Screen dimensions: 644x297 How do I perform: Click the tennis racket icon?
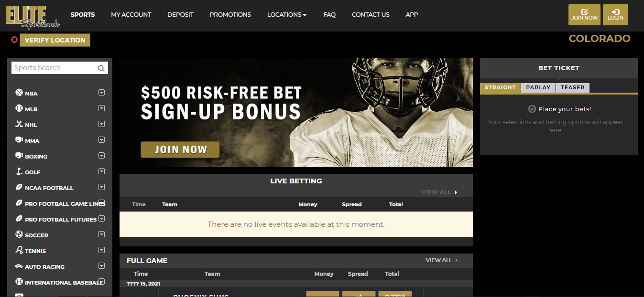pos(19,250)
